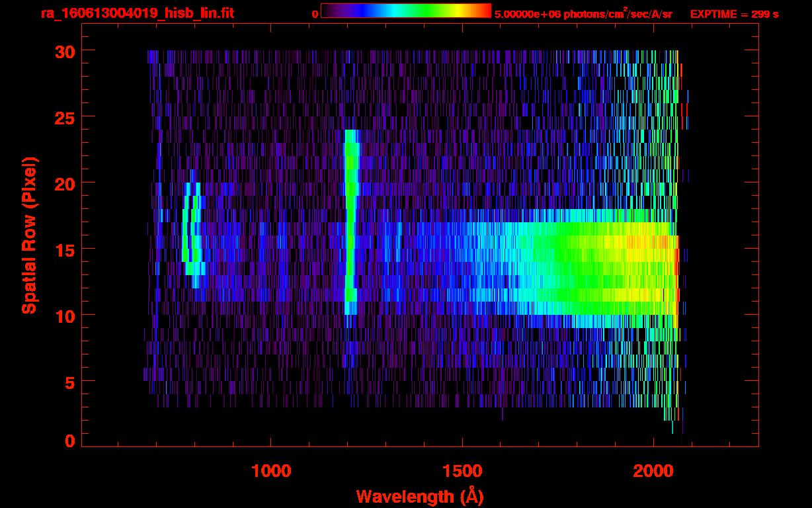The width and height of the screenshot is (812, 508).
Task: Select the colorbar minimum label 0
Action: pyautogui.click(x=315, y=14)
